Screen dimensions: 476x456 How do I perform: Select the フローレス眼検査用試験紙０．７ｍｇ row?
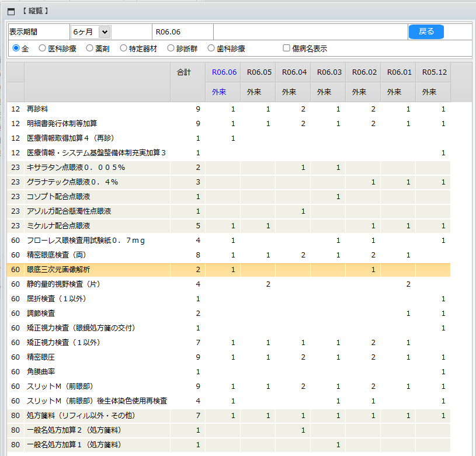click(x=228, y=241)
